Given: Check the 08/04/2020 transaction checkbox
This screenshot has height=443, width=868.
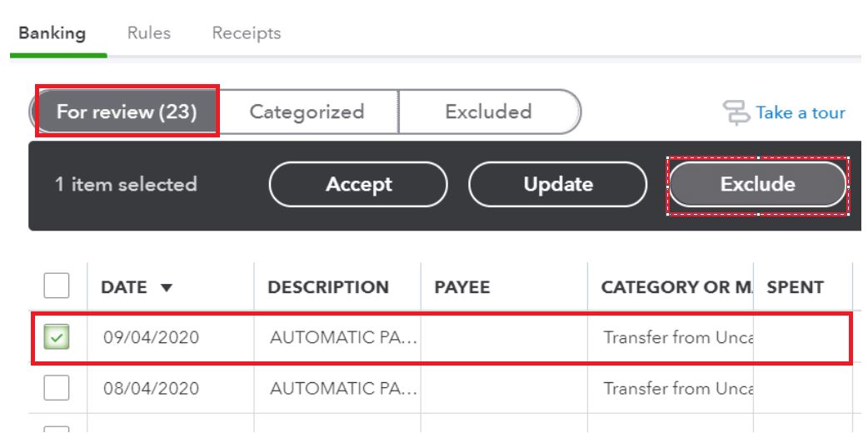Looking at the screenshot, I should pos(56,389).
